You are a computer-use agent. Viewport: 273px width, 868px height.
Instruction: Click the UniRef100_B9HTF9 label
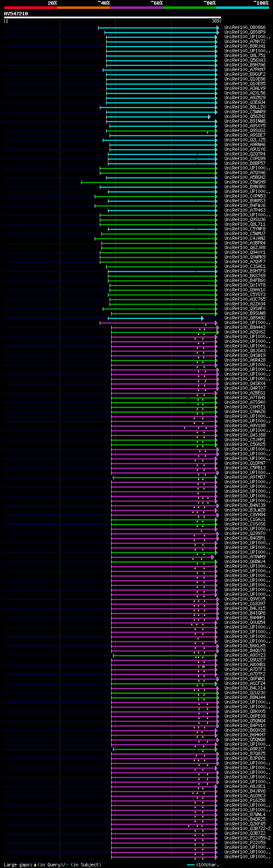tap(245, 271)
